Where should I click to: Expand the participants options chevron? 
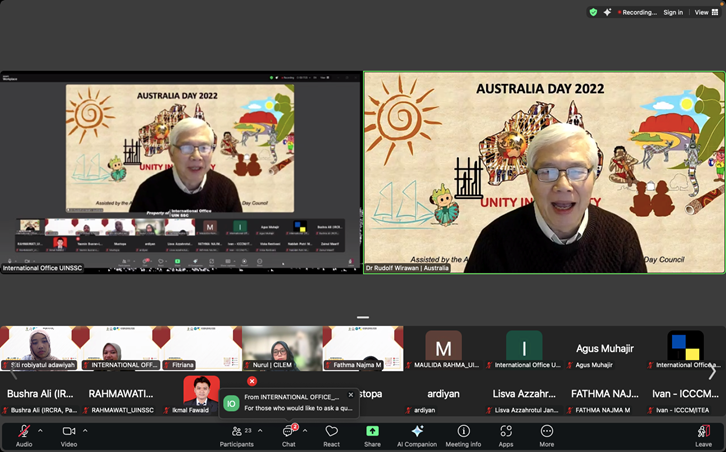coord(260,431)
